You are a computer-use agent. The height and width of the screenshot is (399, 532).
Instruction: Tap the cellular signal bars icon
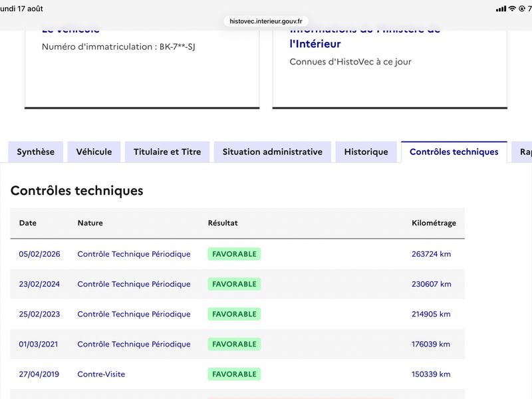(501, 9)
